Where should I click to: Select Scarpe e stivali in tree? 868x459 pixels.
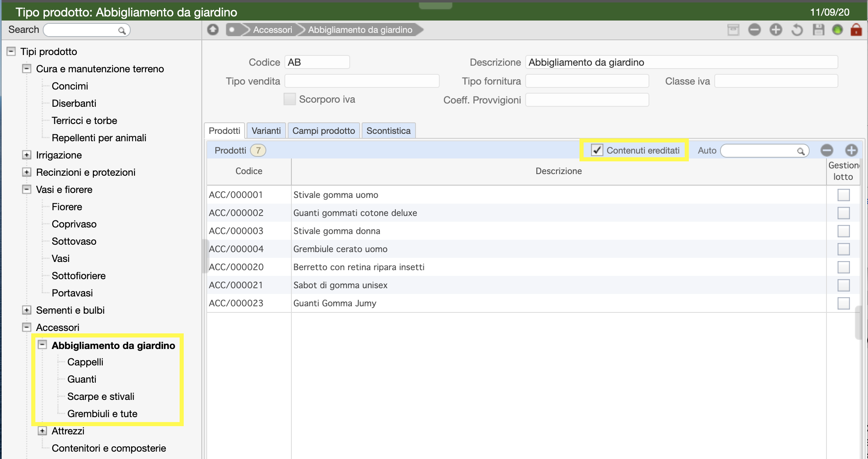pyautogui.click(x=101, y=396)
